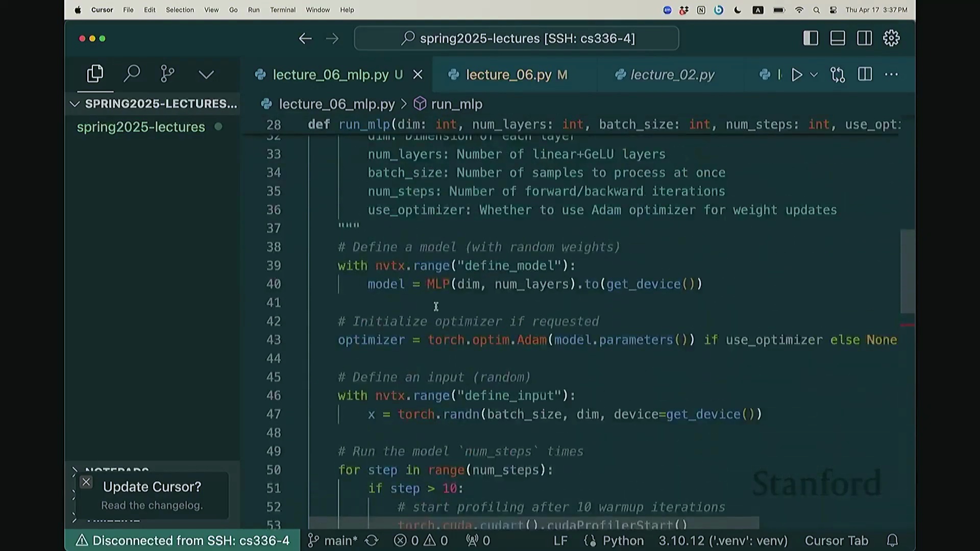Switch to the lecture_06.py tab

coord(508,75)
